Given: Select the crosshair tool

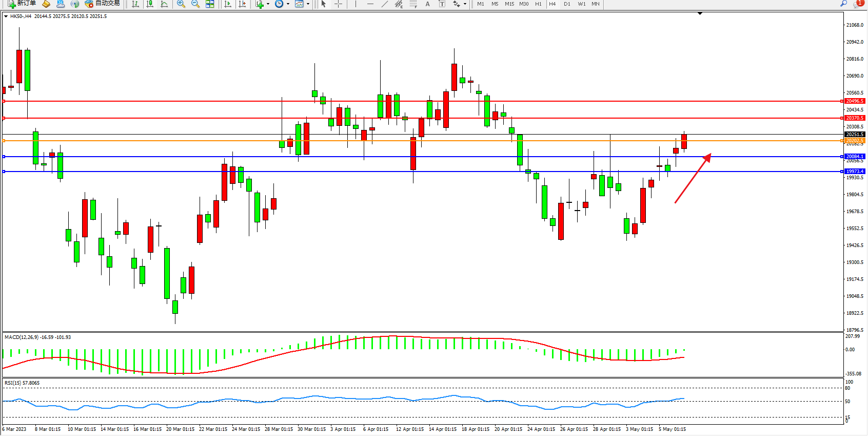Looking at the screenshot, I should tap(339, 4).
